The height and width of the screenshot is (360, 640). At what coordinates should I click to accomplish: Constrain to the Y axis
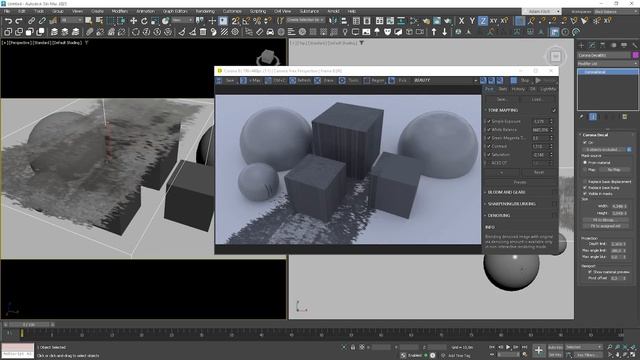point(472,21)
